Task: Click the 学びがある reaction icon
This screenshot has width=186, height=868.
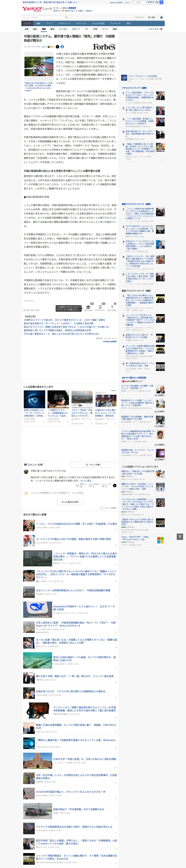Action: pos(89,307)
